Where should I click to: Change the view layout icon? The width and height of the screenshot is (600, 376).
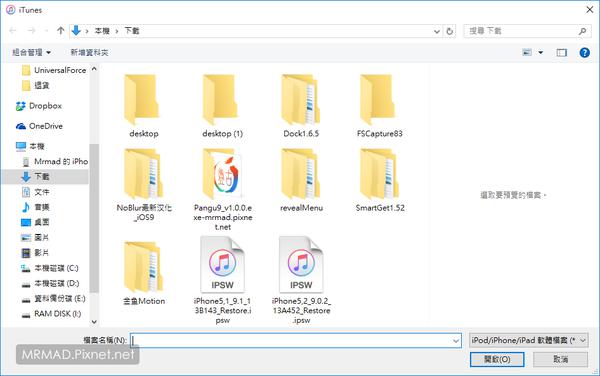(x=527, y=52)
